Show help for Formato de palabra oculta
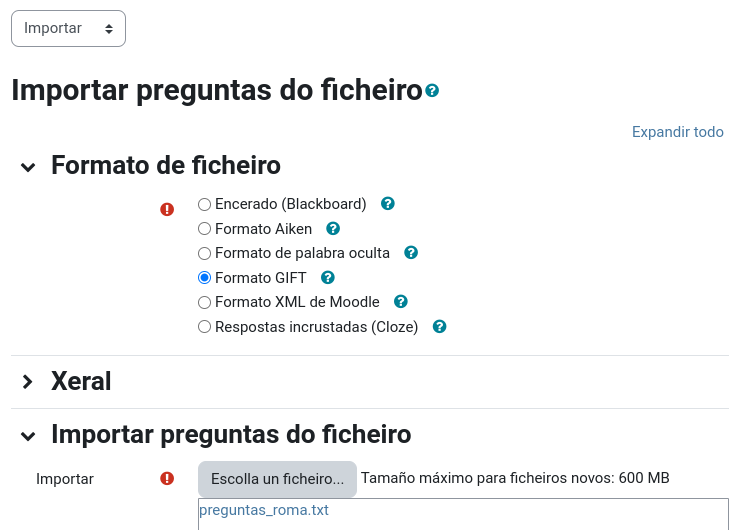This screenshot has height=530, width=735. (x=410, y=252)
